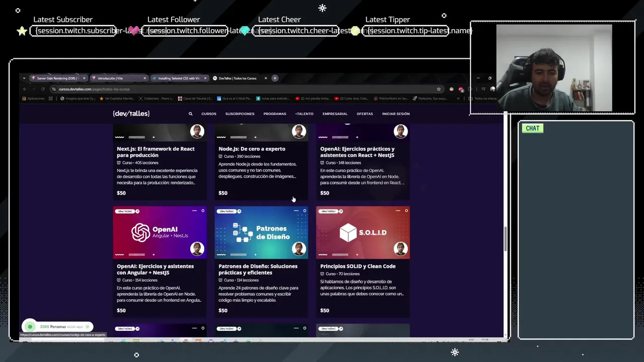Close the Installing Tailwind CSS tab

click(x=205, y=78)
